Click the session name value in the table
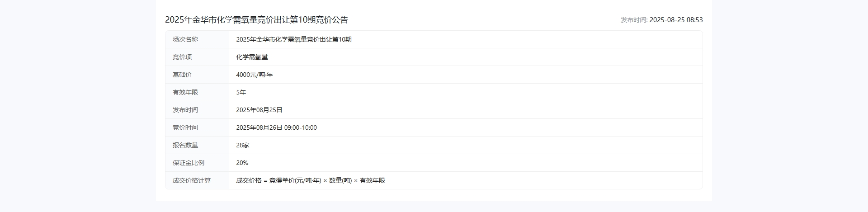The width and height of the screenshot is (868, 212). 293,39
